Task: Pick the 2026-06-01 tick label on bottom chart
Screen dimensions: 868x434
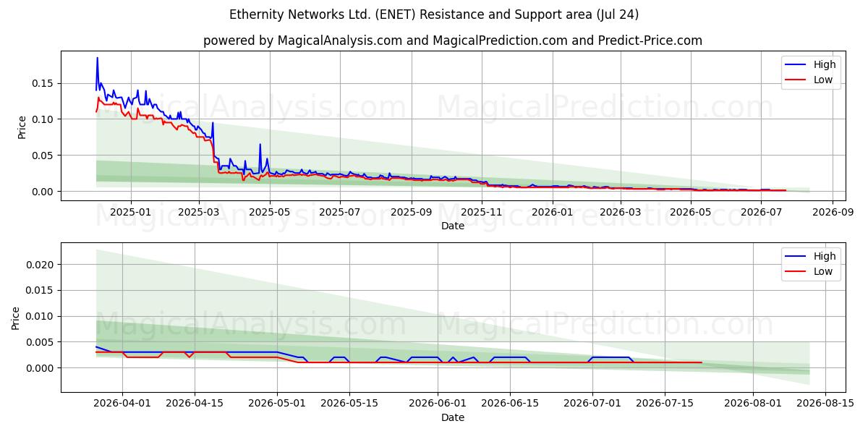Action: pos(438,404)
